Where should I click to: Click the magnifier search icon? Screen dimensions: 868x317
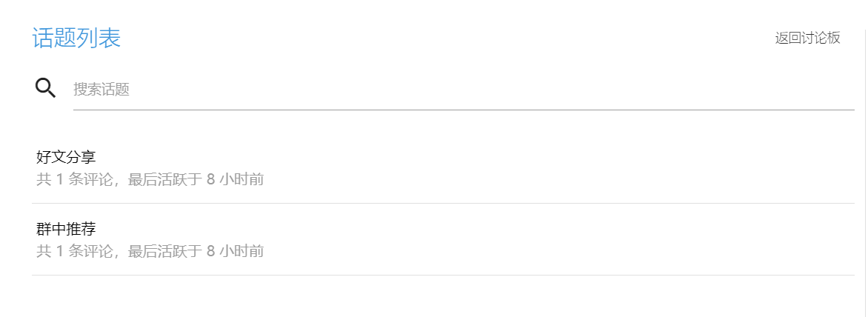pos(46,88)
